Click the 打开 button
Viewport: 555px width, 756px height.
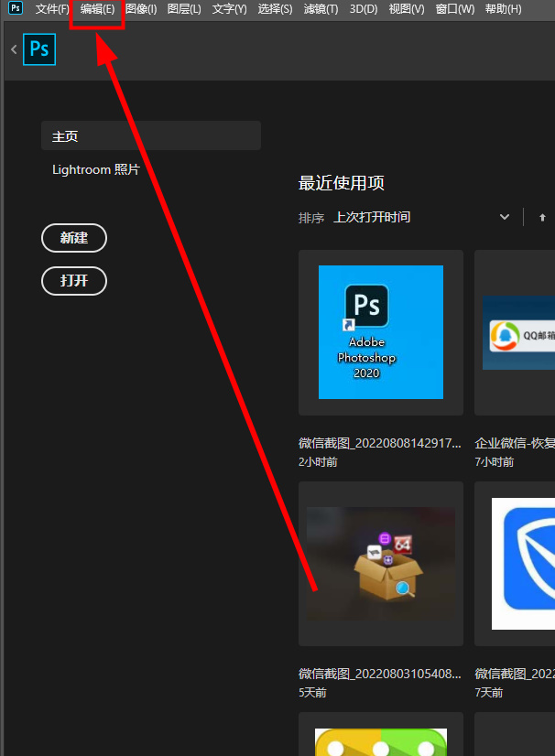tap(74, 281)
